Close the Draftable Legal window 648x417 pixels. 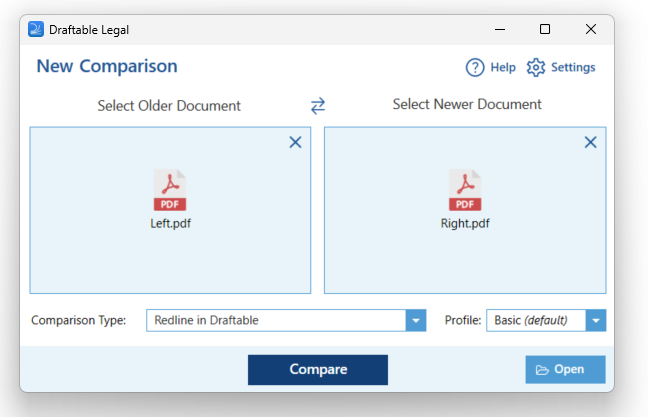tap(591, 29)
